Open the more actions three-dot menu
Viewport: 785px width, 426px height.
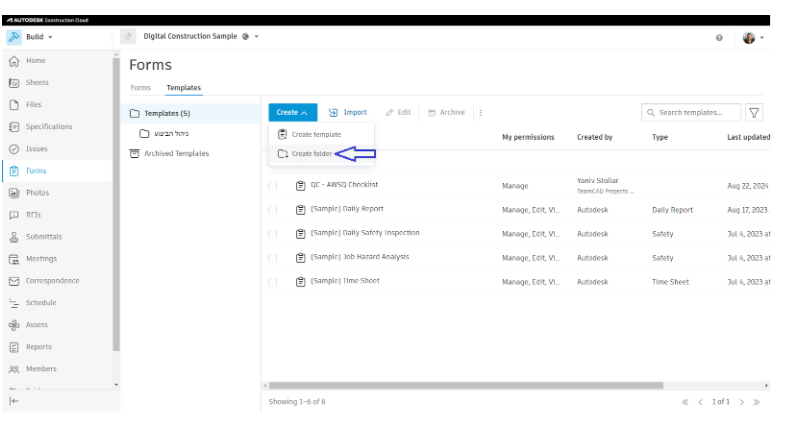coord(481,113)
